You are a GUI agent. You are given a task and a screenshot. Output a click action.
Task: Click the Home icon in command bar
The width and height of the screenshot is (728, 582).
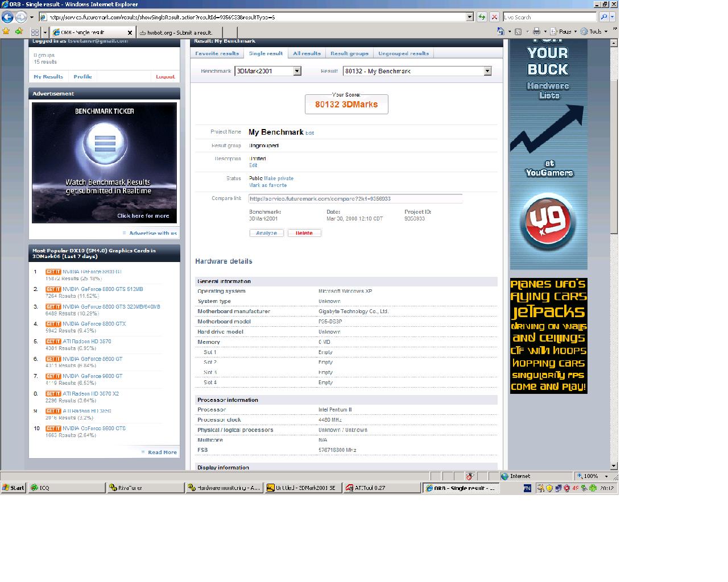tap(500, 31)
